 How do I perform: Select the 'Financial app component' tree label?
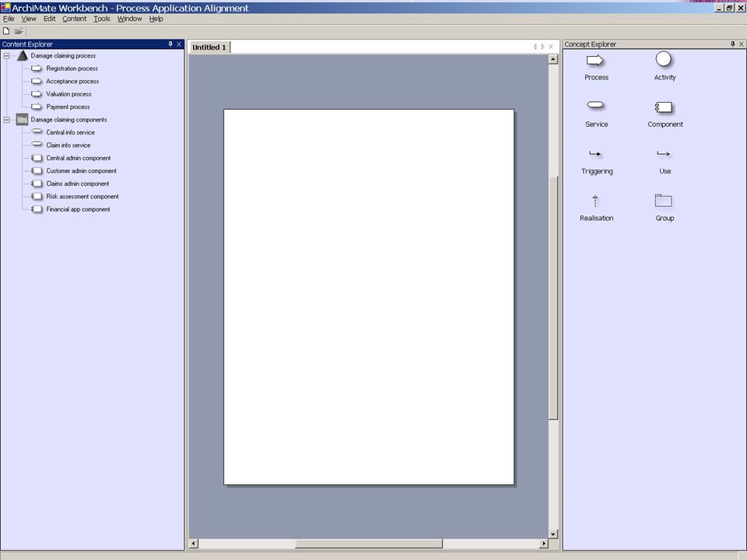78,209
